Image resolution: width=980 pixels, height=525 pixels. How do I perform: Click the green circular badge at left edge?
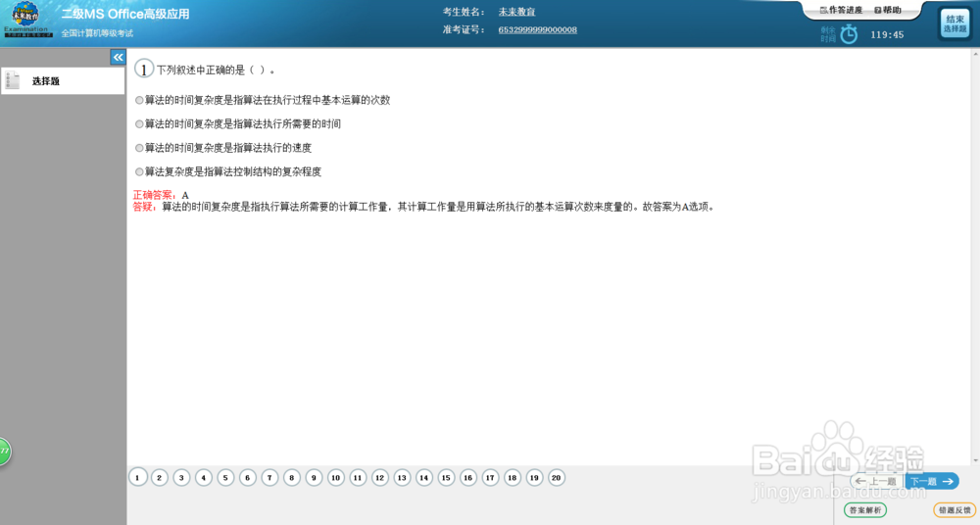[x=4, y=451]
